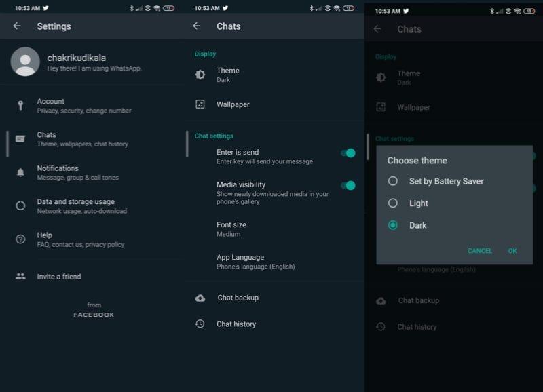Select the Light theme radio option
Screen dimensions: 543x392
393,203
